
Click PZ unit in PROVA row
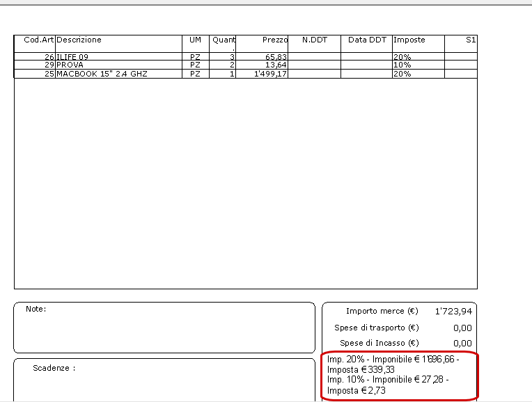pos(195,65)
